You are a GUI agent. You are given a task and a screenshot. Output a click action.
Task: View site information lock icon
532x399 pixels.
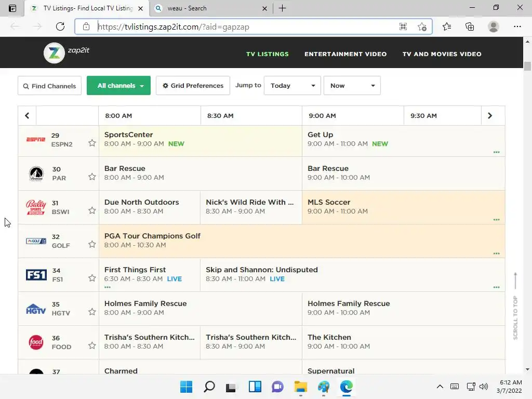tap(86, 26)
